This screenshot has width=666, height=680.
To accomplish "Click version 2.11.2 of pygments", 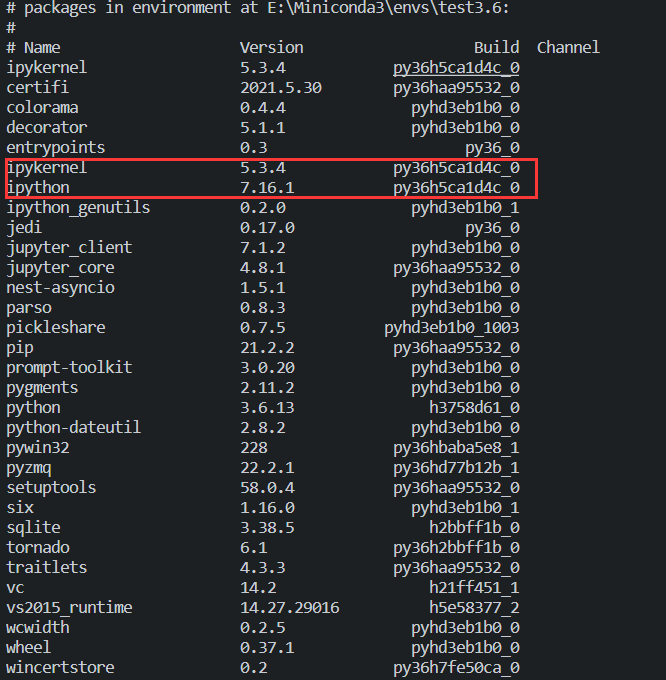I will pos(267,387).
